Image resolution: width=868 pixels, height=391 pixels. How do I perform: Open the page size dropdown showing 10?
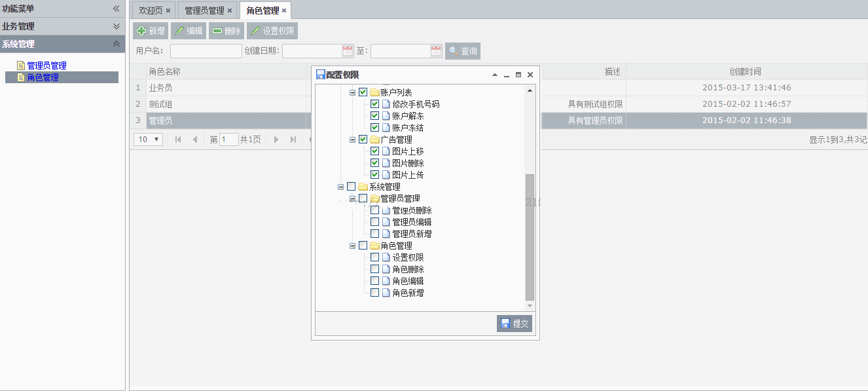point(149,140)
